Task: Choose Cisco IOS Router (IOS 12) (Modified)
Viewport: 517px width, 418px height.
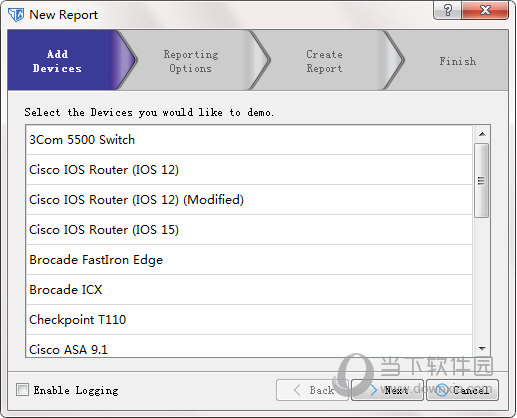Action: coord(249,200)
